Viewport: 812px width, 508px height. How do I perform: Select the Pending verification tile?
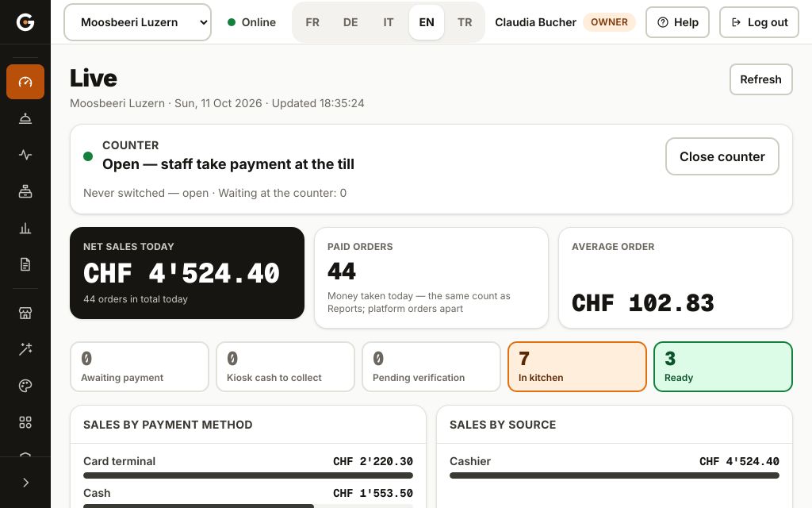coord(431,367)
